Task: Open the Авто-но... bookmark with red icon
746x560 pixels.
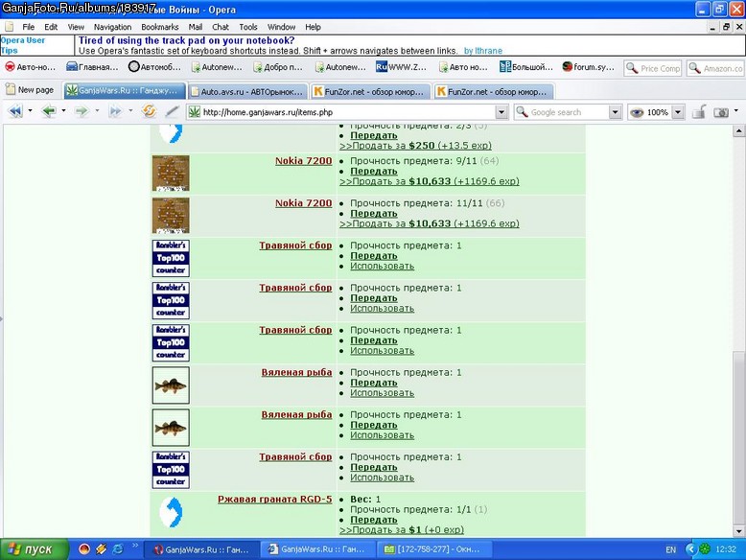Action: [30, 67]
